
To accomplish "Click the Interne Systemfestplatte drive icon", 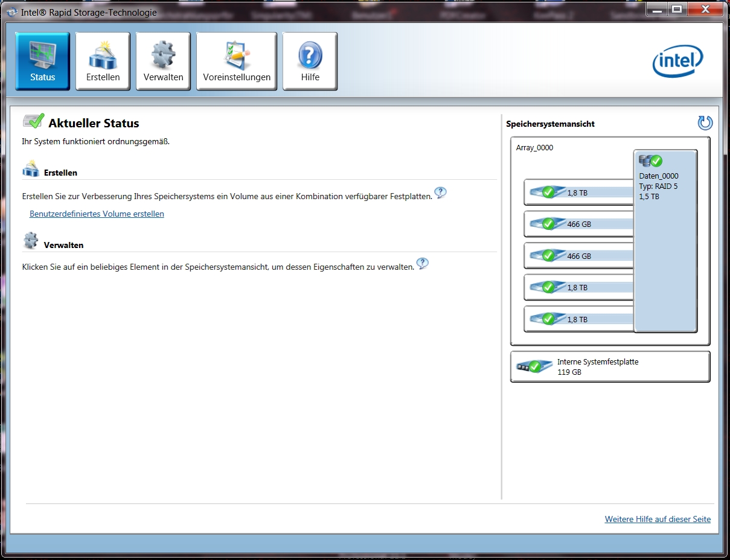I will tap(534, 366).
